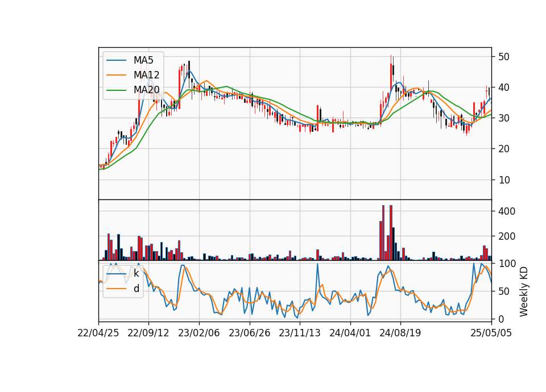Click the MA12 legend label
The width and height of the screenshot is (546, 392).
coord(146,75)
